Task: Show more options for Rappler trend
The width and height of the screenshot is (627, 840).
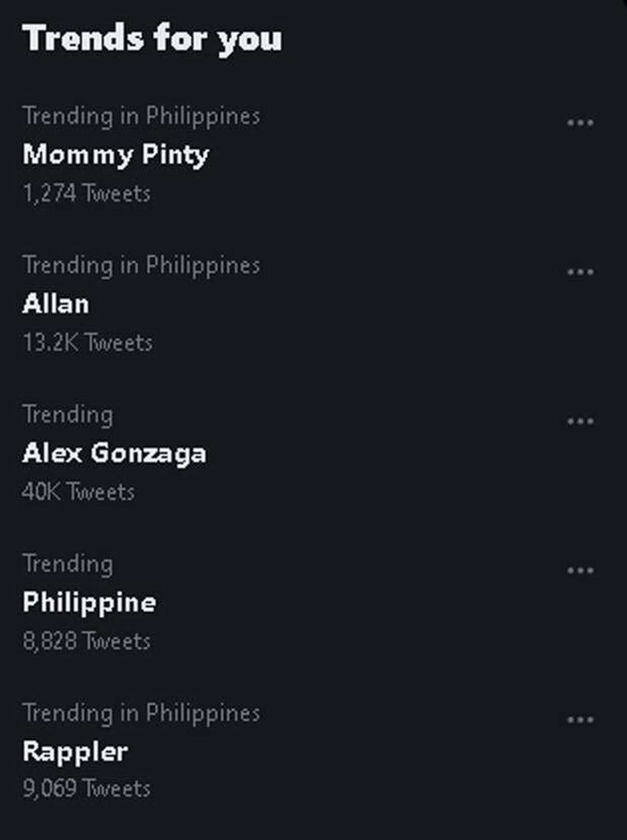Action: point(580,720)
